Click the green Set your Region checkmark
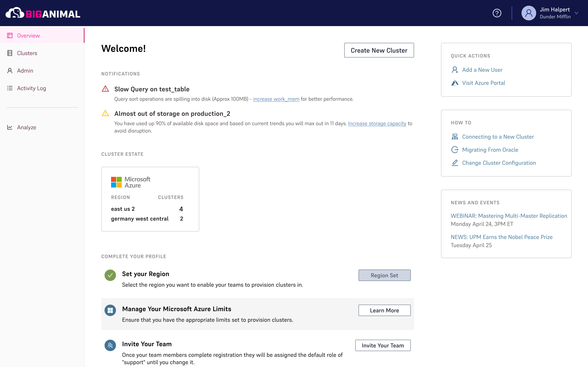 pos(110,275)
